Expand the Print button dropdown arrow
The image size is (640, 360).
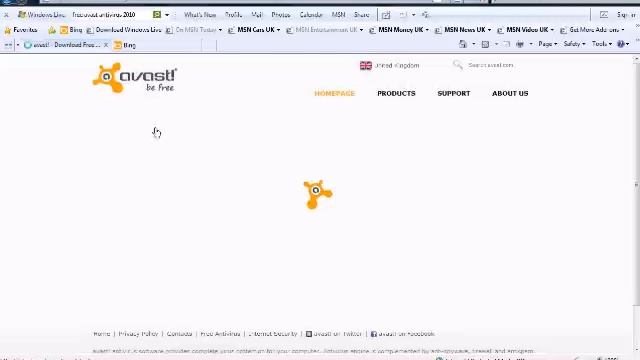tap(531, 44)
